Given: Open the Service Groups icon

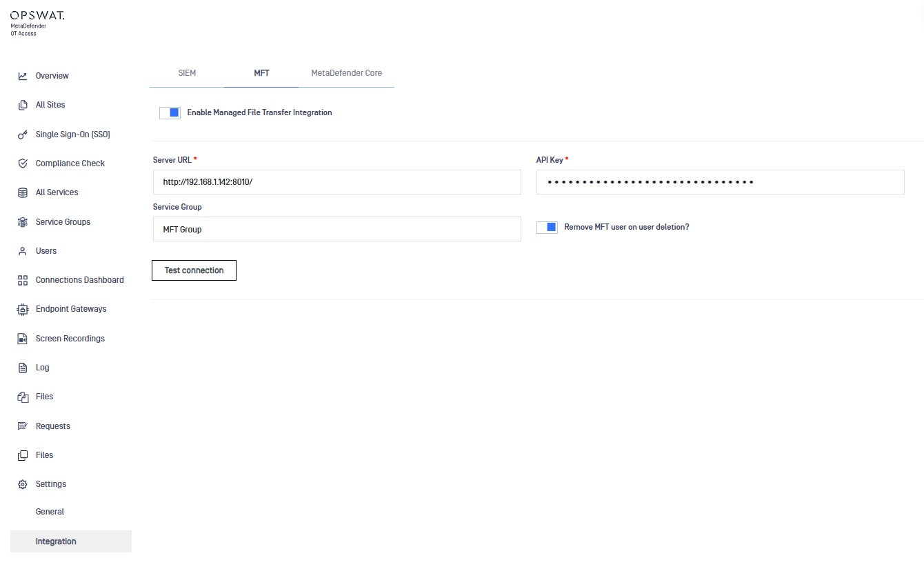Looking at the screenshot, I should point(23,222).
